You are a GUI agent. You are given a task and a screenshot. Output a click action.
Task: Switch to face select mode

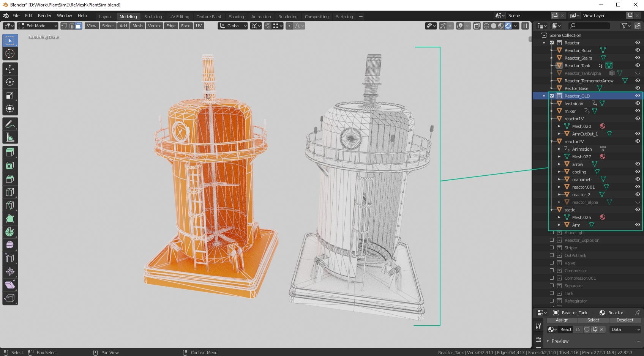click(x=79, y=26)
